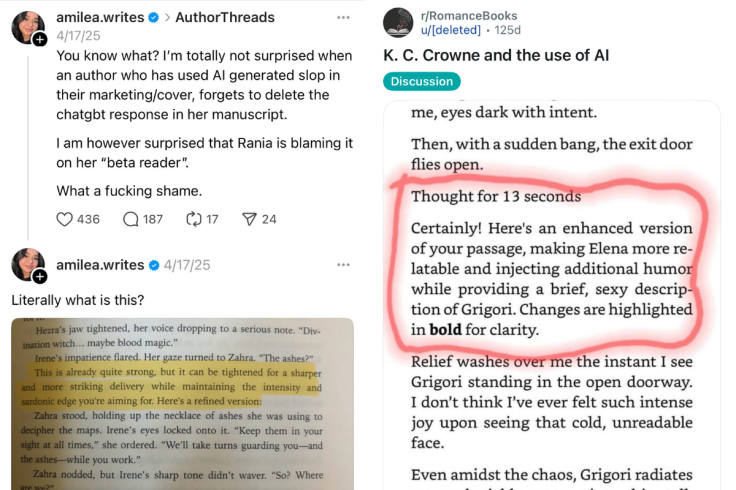736x490 pixels.
Task: Select the Discussion flair tag
Action: (422, 81)
